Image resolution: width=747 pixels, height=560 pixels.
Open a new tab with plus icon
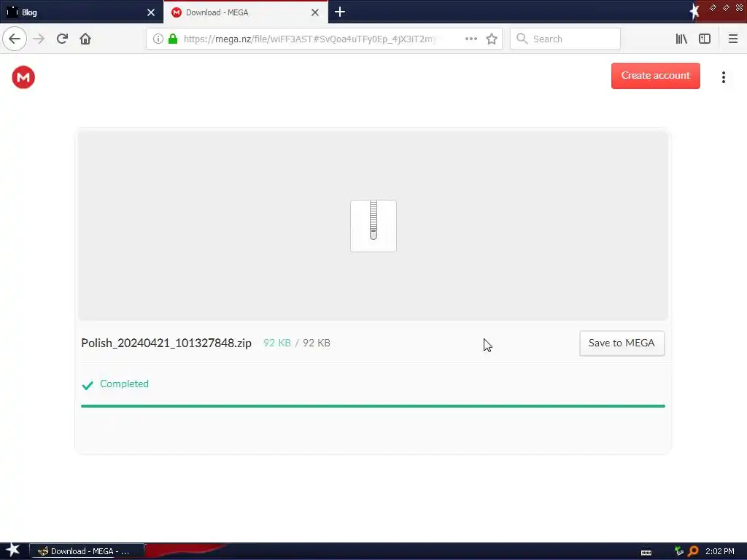(x=340, y=12)
